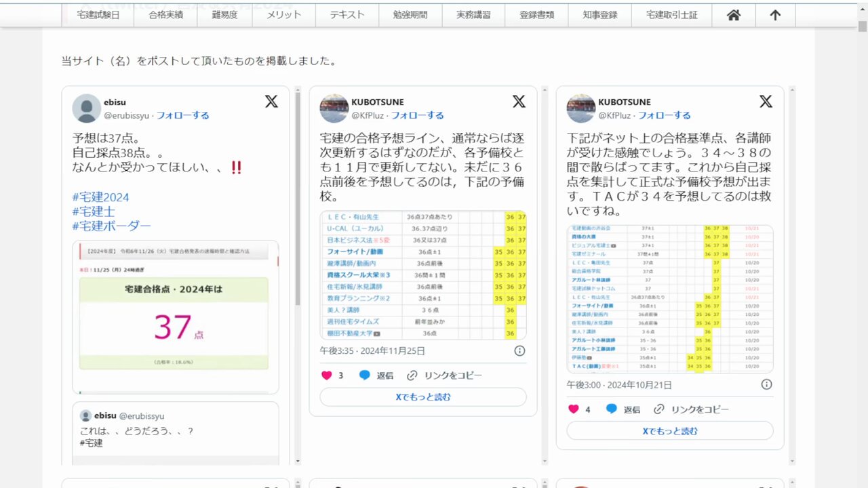The width and height of the screenshot is (868, 488).
Task: Reply to the 11月25日 post
Action: tap(376, 375)
